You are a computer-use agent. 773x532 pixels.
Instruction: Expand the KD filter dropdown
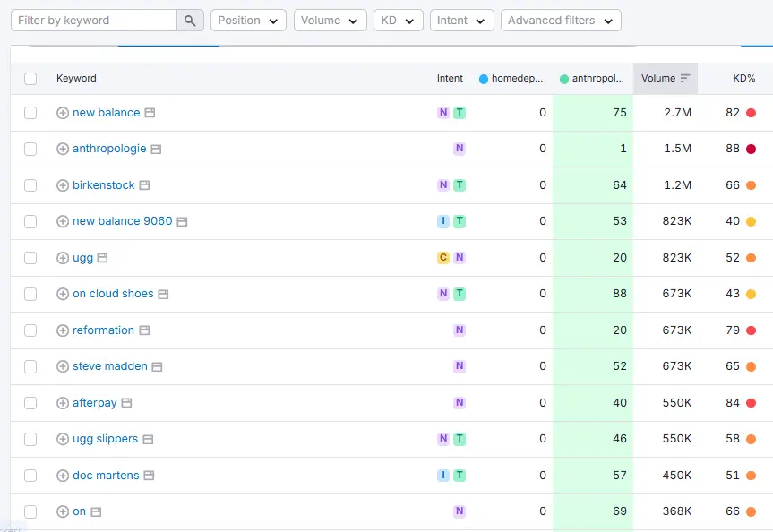pyautogui.click(x=399, y=21)
